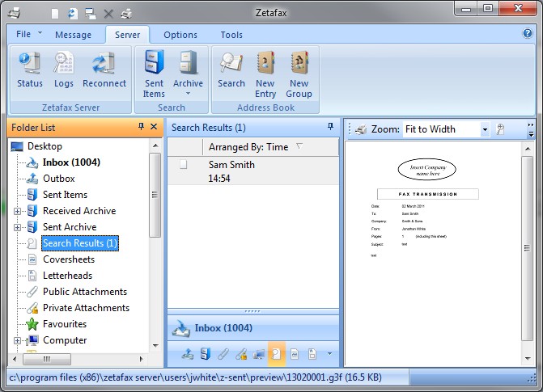Click the preview pane scroll down arrow
This screenshot has height=392, width=543.
pos(528,358)
